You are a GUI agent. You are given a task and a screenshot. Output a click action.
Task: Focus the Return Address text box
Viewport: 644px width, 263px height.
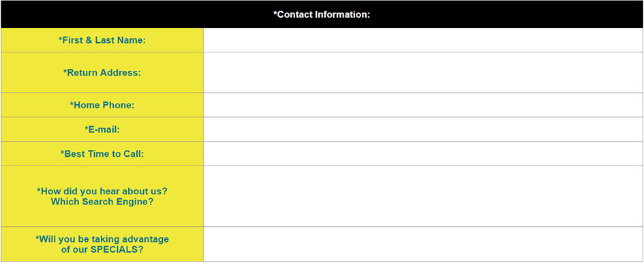click(x=423, y=72)
